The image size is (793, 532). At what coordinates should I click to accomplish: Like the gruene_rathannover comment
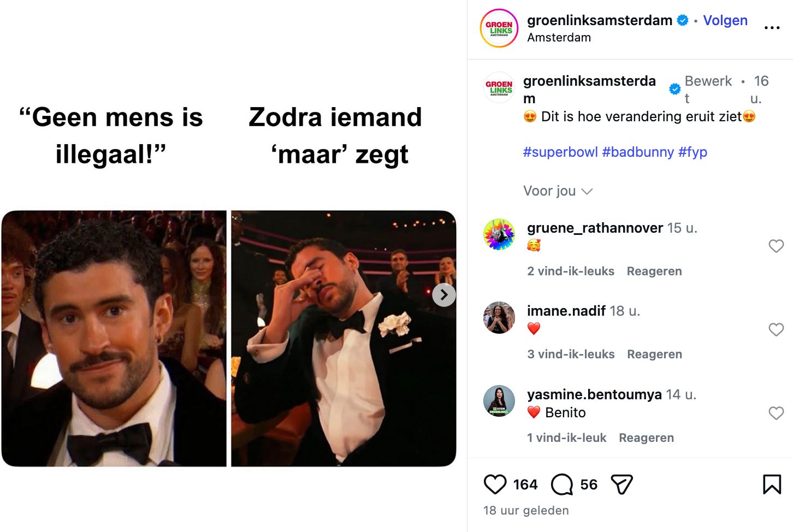(x=776, y=246)
